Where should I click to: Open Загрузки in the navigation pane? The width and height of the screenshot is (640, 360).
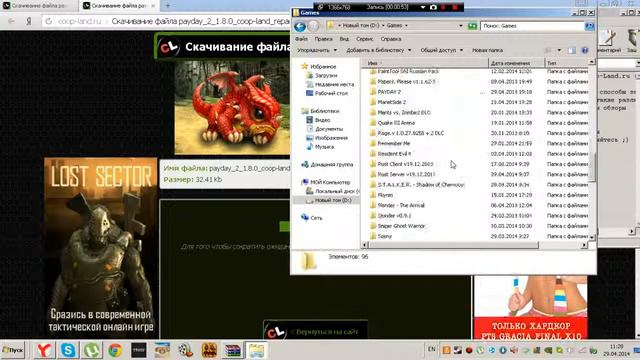pos(322,76)
